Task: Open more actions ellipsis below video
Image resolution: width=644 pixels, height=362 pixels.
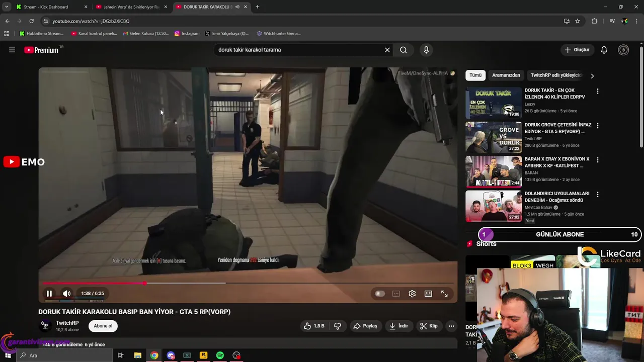Action: coord(451,326)
